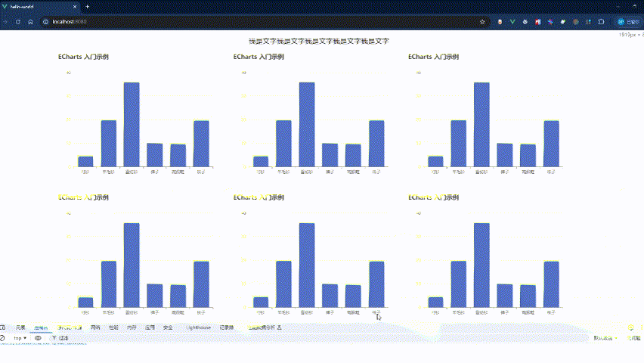
Task: Click shortest leftmost bar in first top-row chart
Action: tap(85, 162)
